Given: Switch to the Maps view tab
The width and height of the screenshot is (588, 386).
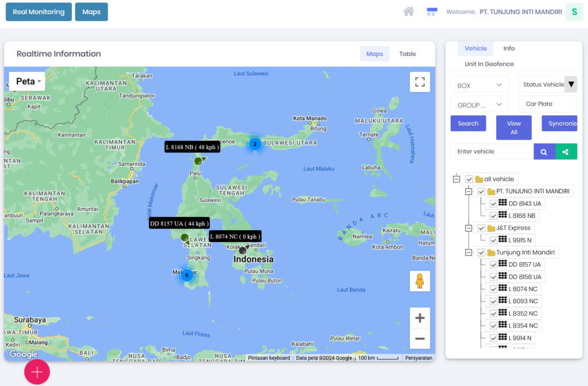Looking at the screenshot, I should pyautogui.click(x=374, y=54).
